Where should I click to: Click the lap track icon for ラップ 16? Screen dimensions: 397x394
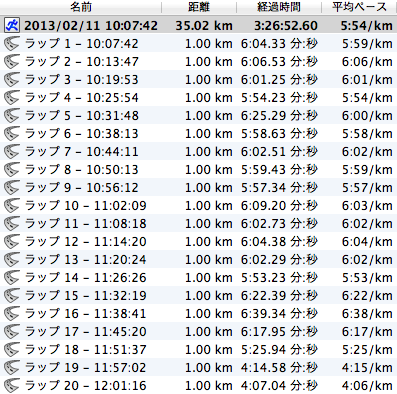(12, 313)
